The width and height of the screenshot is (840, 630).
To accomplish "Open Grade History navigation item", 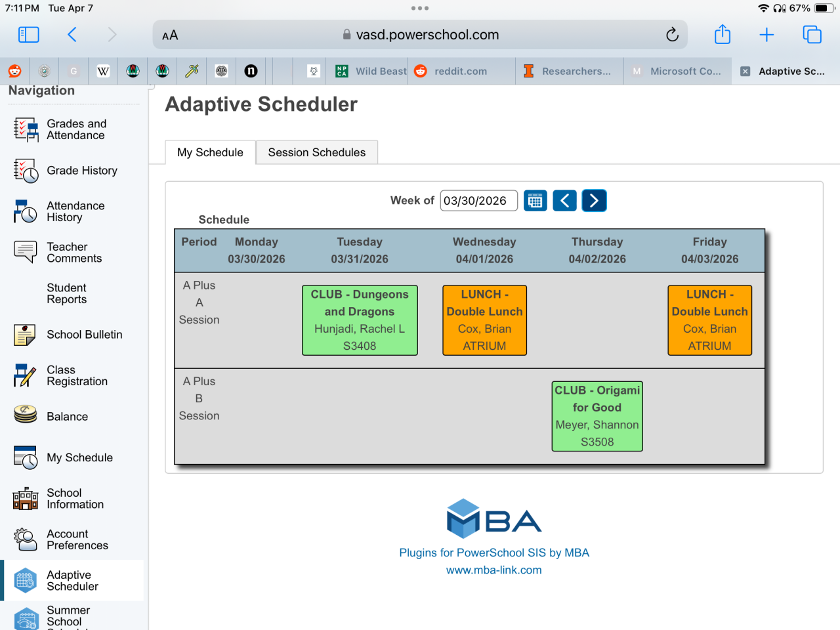I will [x=81, y=171].
